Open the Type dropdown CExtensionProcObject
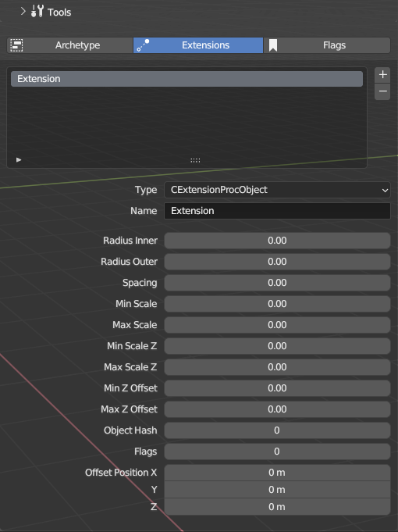 pos(277,190)
